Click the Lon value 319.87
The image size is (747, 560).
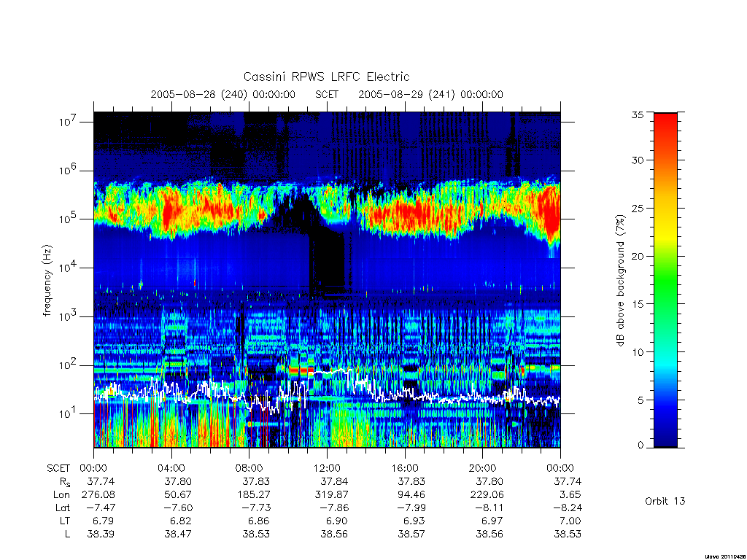[332, 495]
